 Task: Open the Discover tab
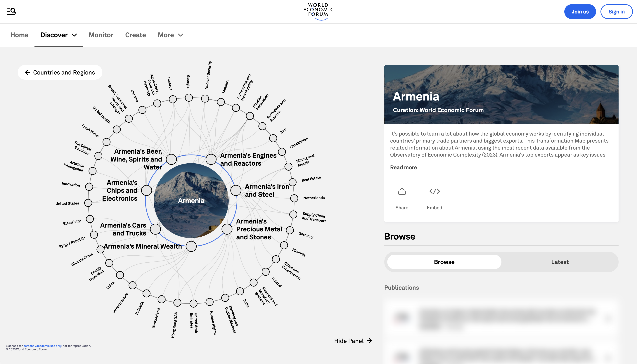tap(54, 35)
